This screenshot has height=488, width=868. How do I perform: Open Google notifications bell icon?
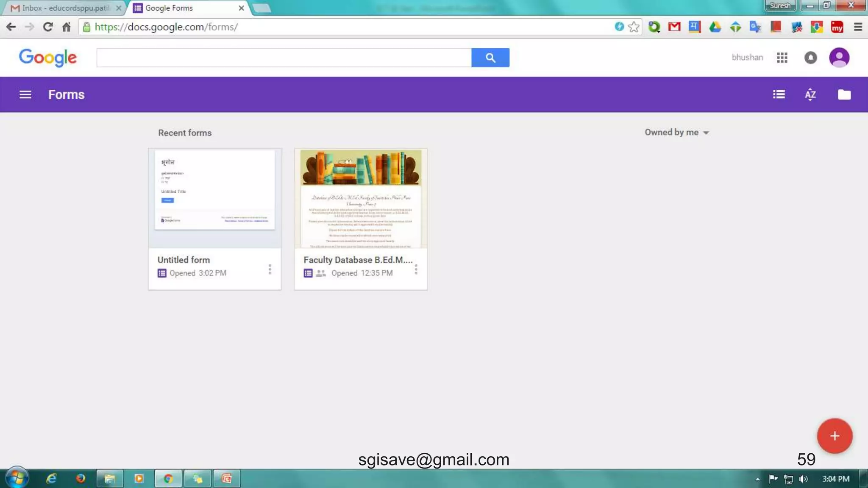(x=810, y=58)
